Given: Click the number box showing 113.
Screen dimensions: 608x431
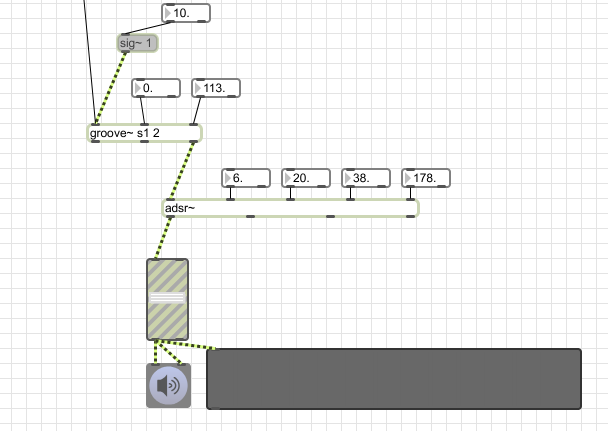Looking at the screenshot, I should [216, 88].
